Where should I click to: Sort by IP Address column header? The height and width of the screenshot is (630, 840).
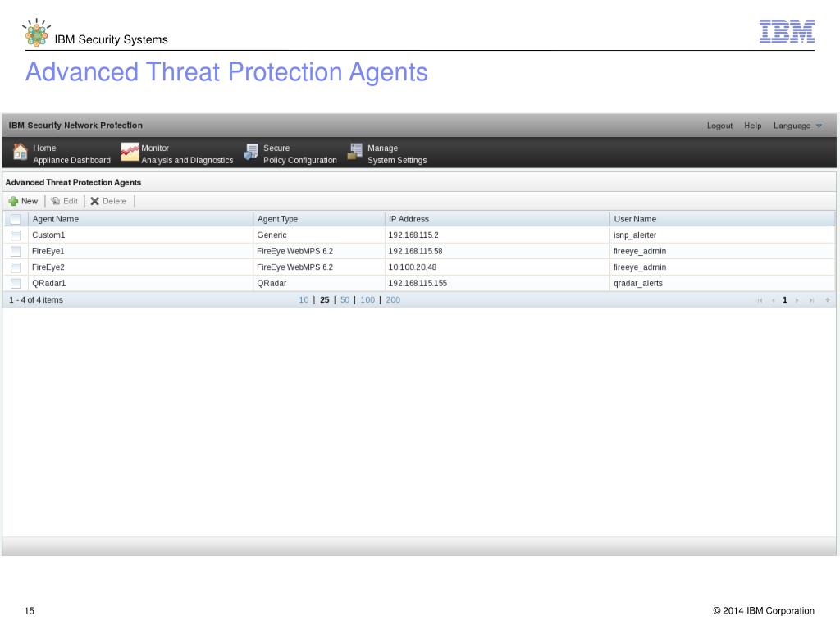[x=497, y=219]
